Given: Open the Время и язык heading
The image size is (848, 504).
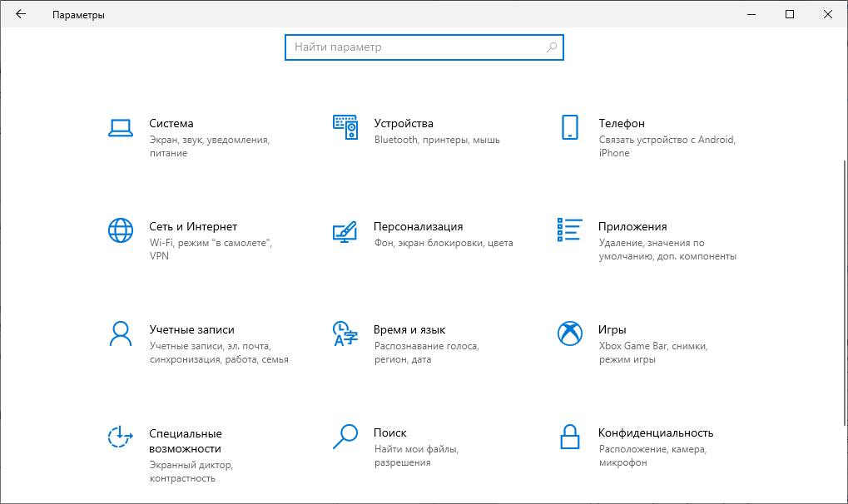Looking at the screenshot, I should (x=409, y=330).
